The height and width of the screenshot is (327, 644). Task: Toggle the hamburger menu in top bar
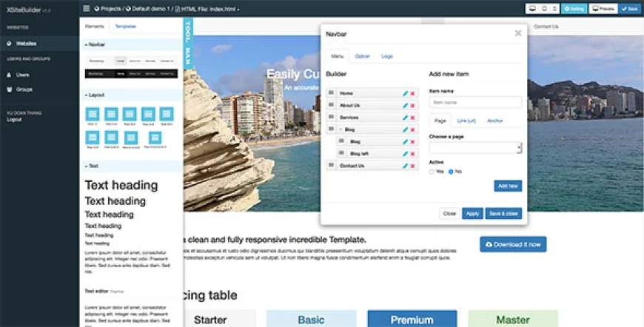pos(87,9)
